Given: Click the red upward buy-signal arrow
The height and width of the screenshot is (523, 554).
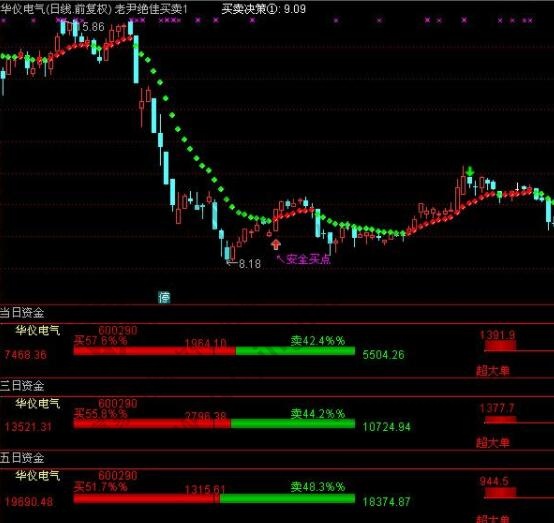Looking at the screenshot, I should 276,244.
